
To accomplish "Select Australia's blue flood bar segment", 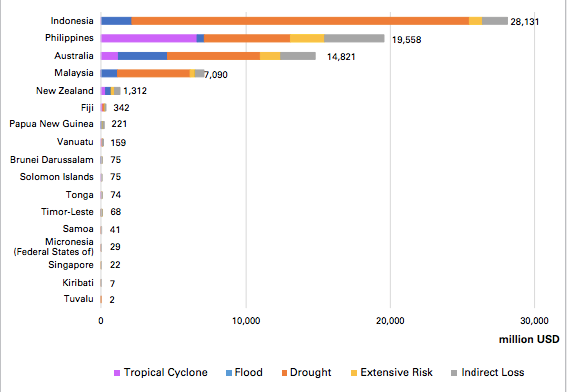I will point(142,56).
